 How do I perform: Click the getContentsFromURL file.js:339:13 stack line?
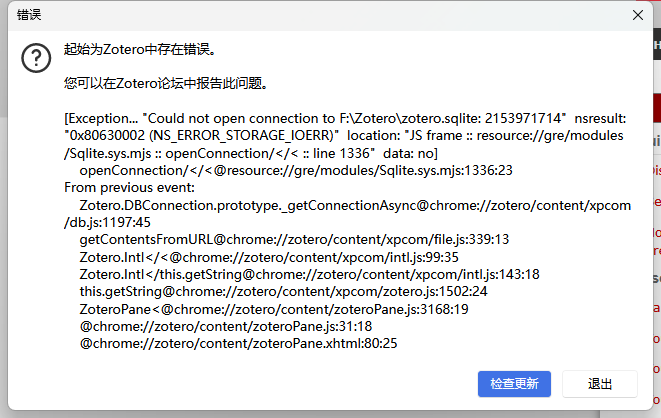point(294,239)
